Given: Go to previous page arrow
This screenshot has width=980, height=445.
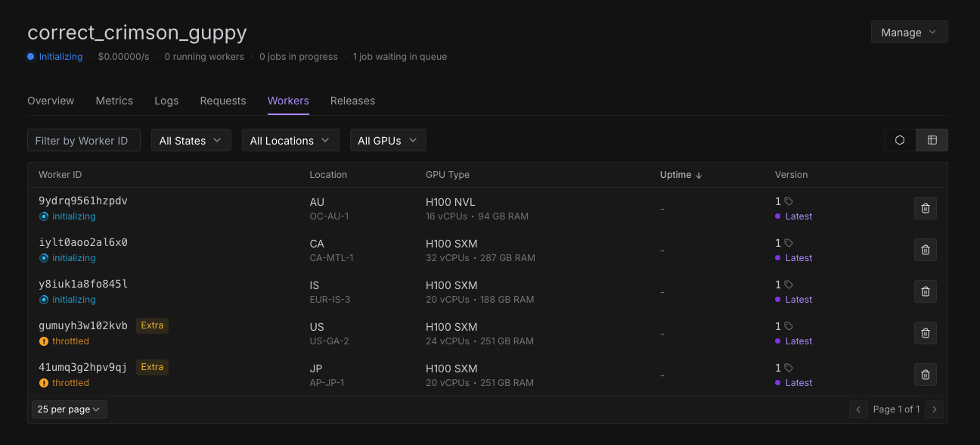Looking at the screenshot, I should tap(858, 409).
